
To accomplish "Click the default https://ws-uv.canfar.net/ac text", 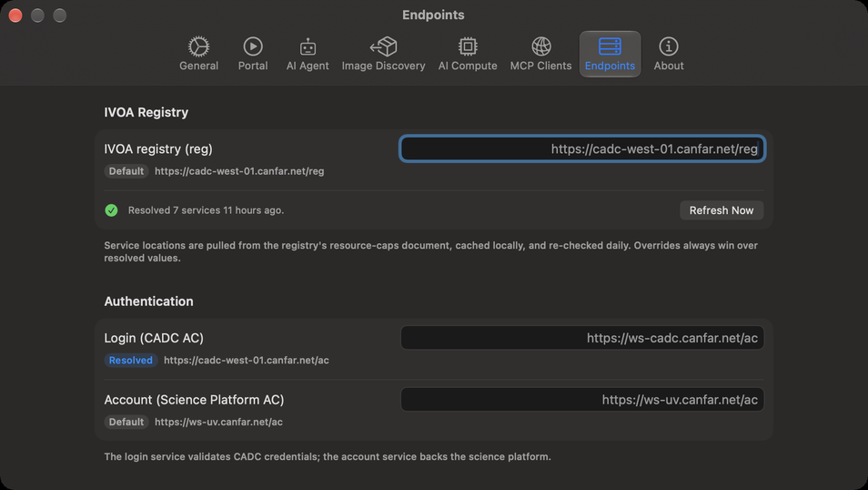I will [x=218, y=422].
